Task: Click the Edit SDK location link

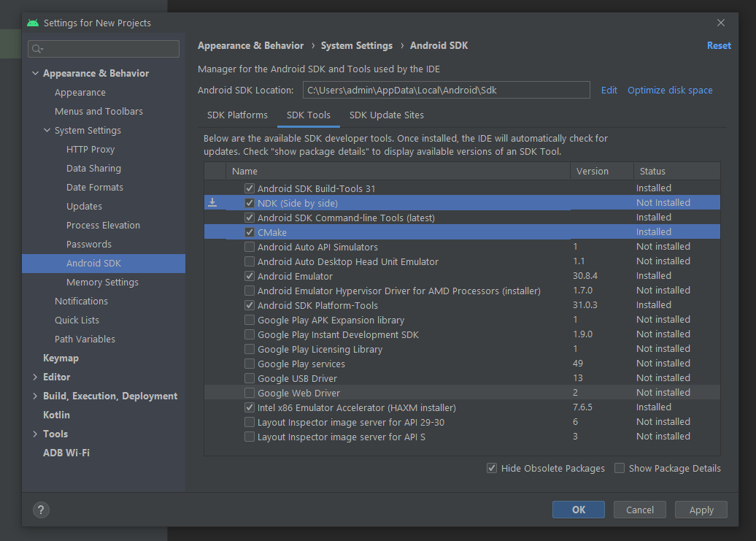Action: [x=609, y=91]
